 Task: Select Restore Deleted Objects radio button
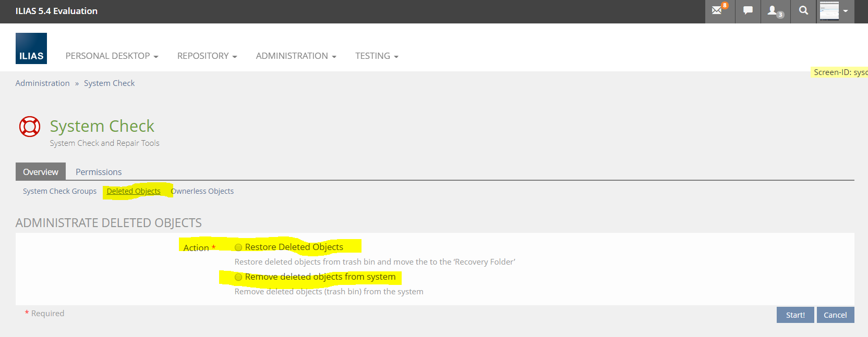pyautogui.click(x=238, y=247)
